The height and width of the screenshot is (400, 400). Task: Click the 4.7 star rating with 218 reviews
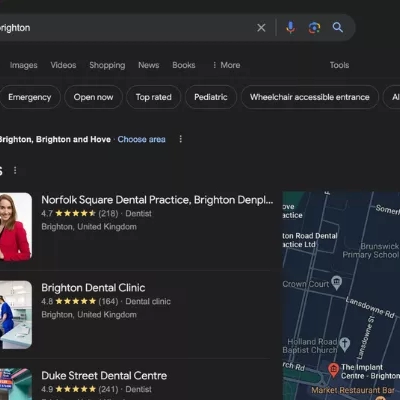(80, 213)
